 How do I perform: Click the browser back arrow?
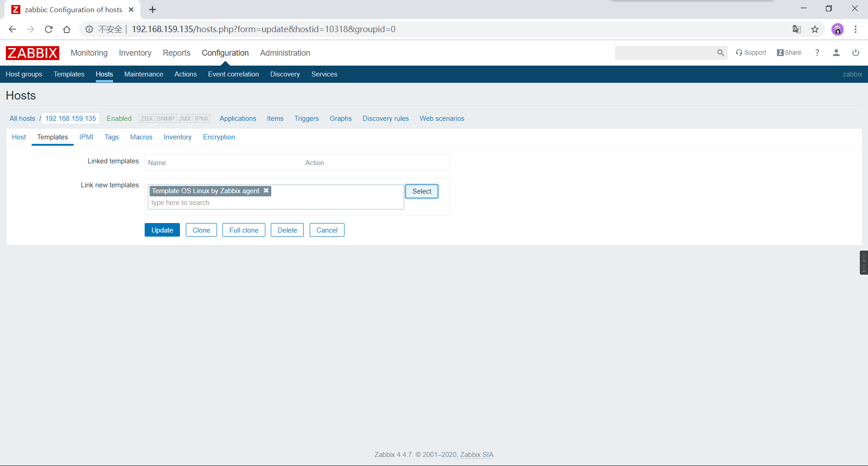coord(13,29)
